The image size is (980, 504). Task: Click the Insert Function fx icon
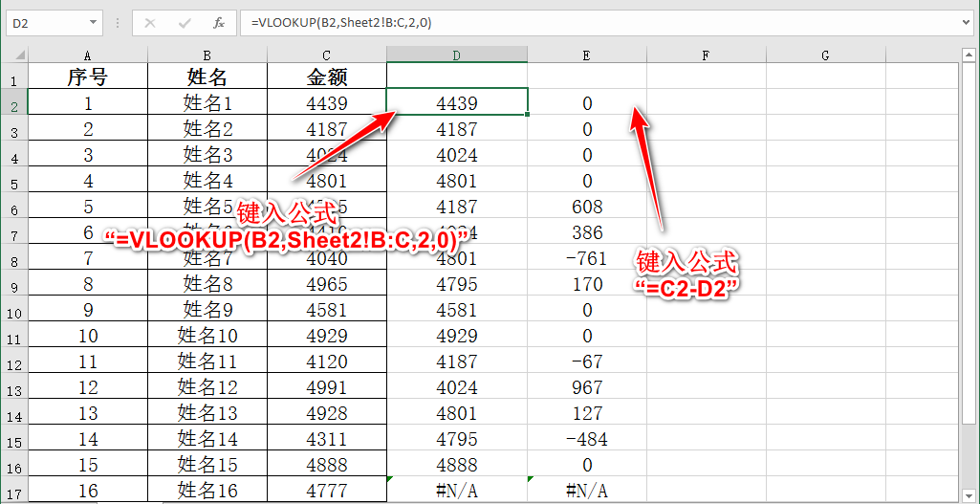click(219, 23)
